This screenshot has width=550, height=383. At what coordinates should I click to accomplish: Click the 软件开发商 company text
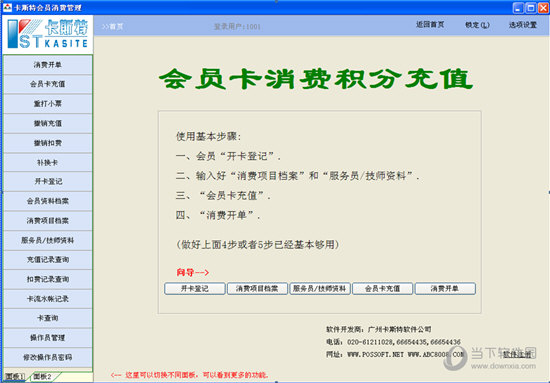(379, 329)
